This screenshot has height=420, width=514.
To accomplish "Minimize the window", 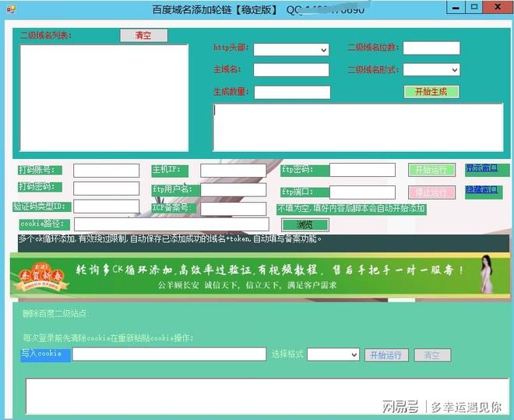I will [456, 8].
